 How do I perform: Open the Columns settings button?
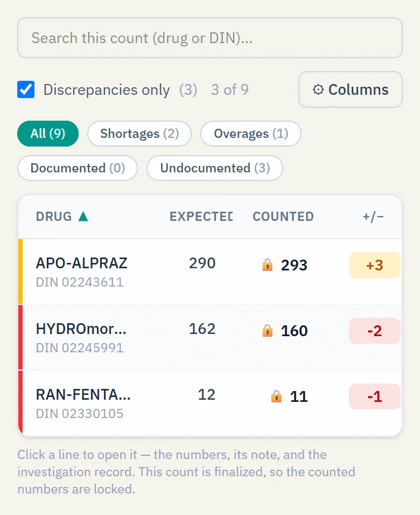click(351, 89)
